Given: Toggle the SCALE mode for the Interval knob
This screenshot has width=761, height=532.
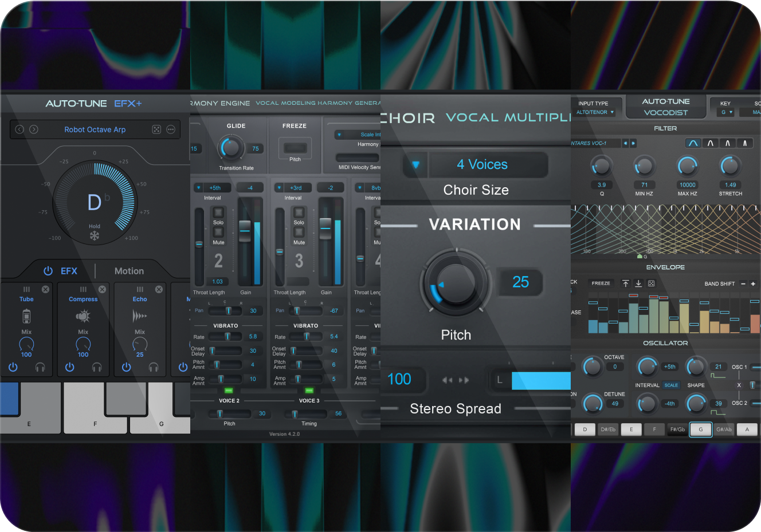Looking at the screenshot, I should (671, 385).
